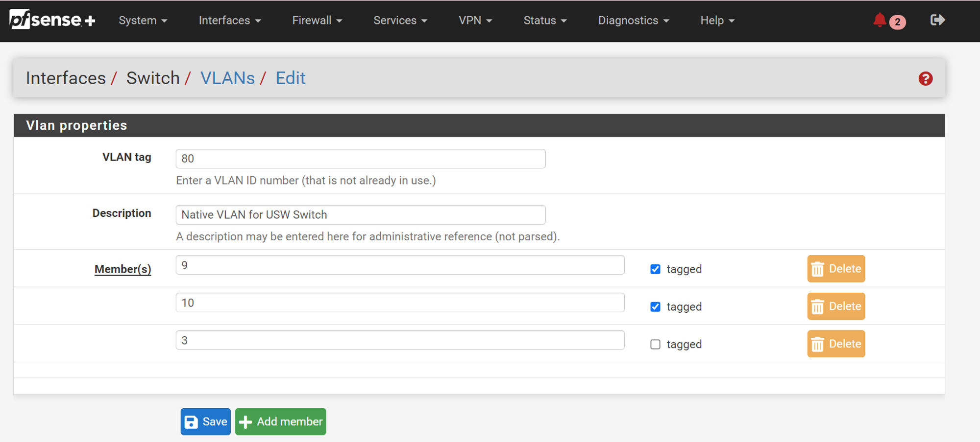
Task: Open the Firewall dropdown menu
Action: coord(317,21)
